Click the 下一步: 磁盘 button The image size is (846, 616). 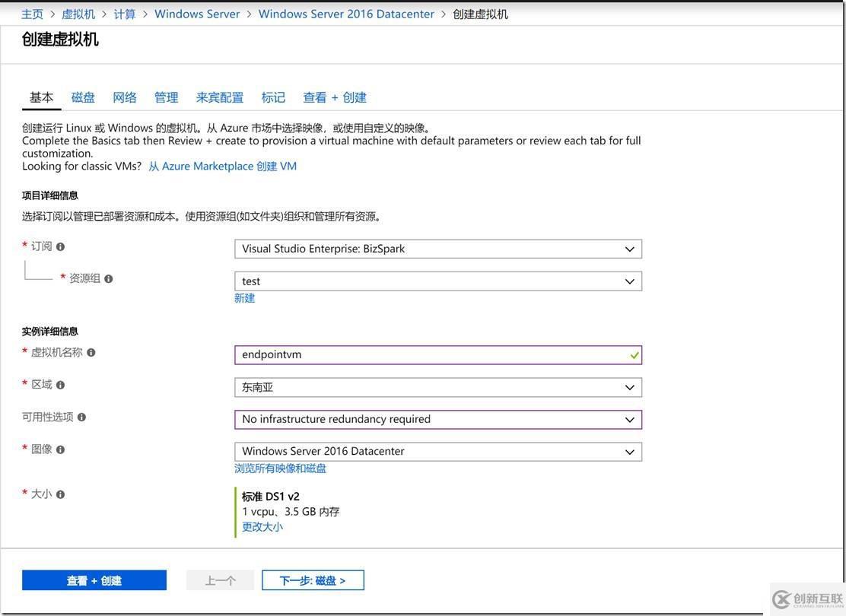pyautogui.click(x=313, y=579)
